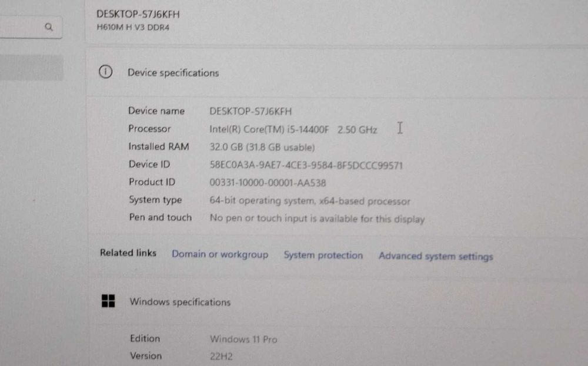Click the H610M H V3 DDR4 model text
This screenshot has width=588, height=366.
coord(133,28)
